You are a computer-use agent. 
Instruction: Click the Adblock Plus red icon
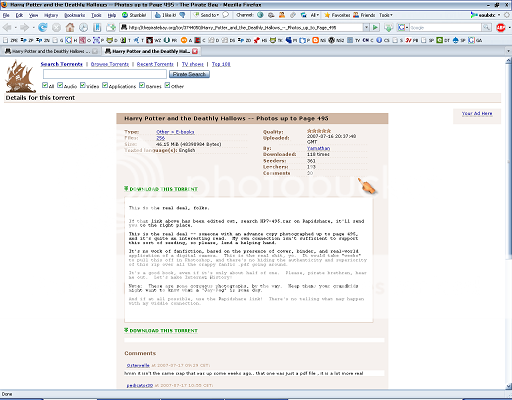pos(500,27)
